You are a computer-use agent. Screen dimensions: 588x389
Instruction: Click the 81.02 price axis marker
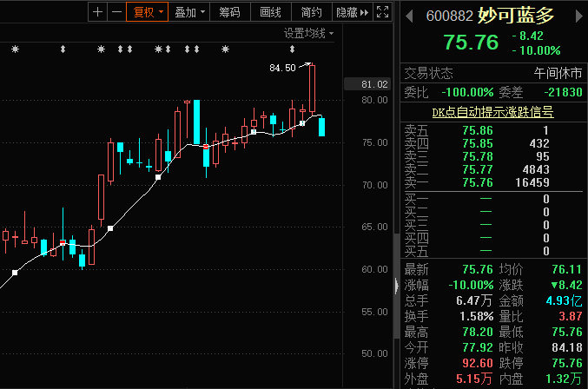click(367, 84)
